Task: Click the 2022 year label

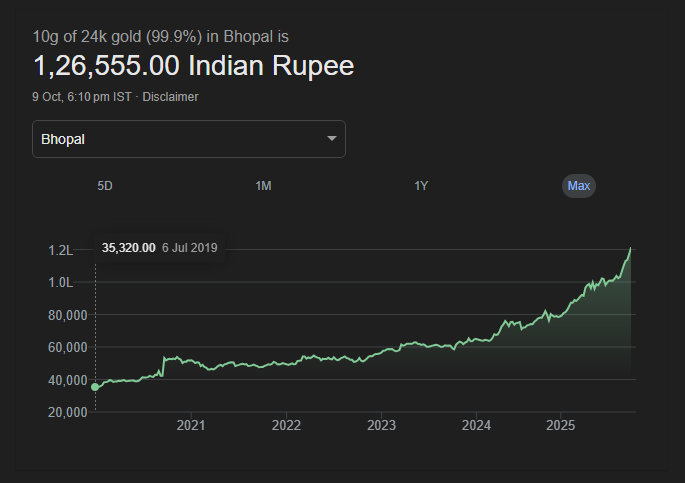Action: (x=286, y=426)
